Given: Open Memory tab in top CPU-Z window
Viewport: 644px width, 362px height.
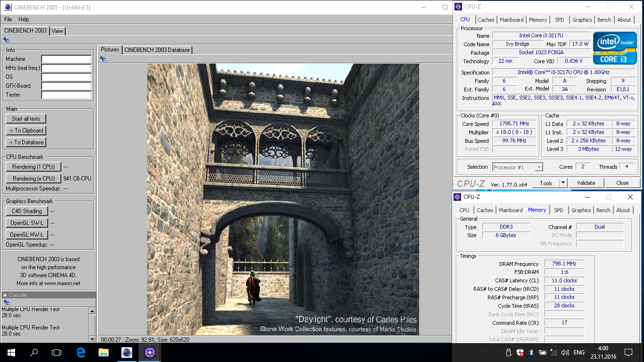Looking at the screenshot, I should tap(538, 20).
